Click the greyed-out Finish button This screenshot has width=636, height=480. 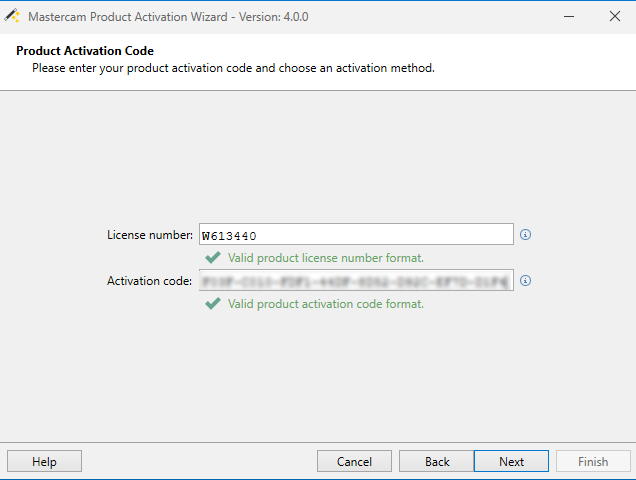(592, 462)
